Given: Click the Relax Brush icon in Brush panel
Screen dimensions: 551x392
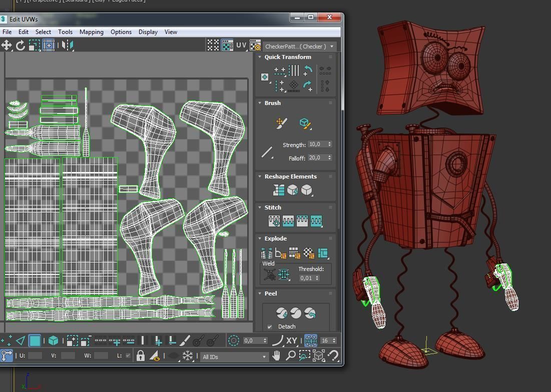Looking at the screenshot, I should (x=304, y=123).
